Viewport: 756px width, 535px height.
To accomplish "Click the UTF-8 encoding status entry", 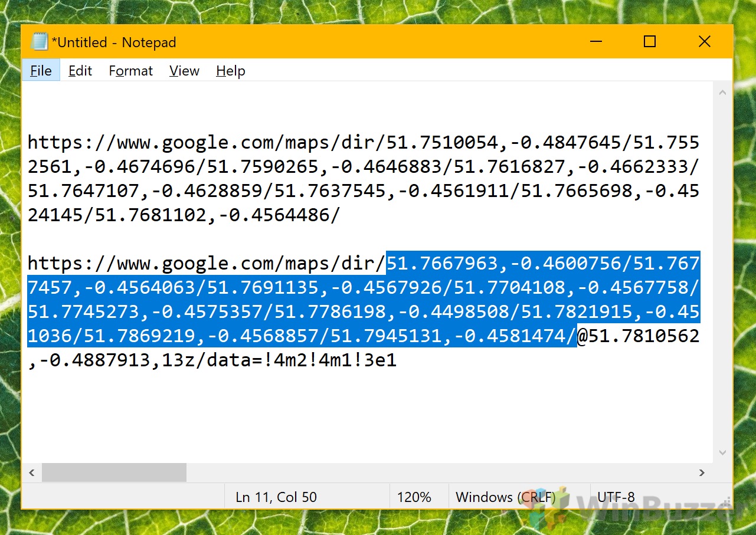I will click(x=616, y=497).
